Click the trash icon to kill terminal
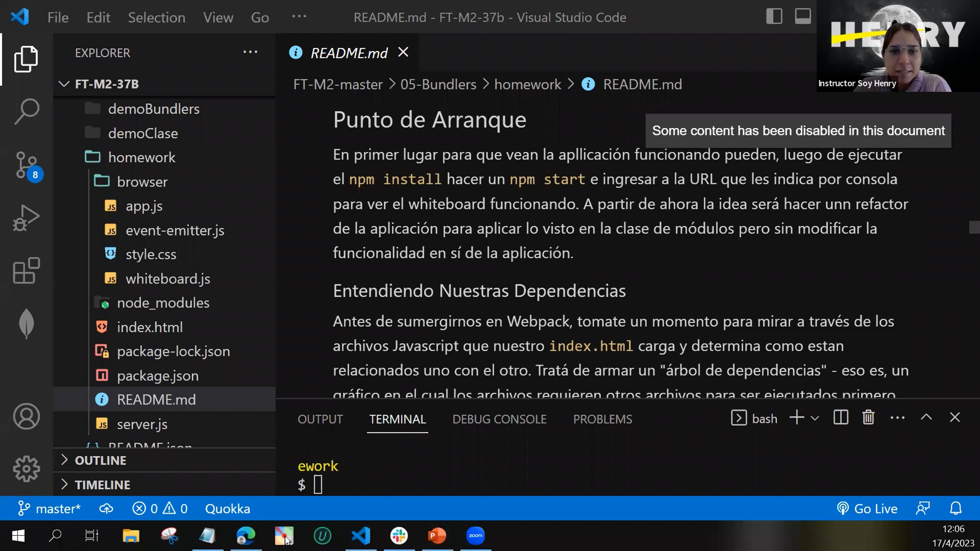 868,418
